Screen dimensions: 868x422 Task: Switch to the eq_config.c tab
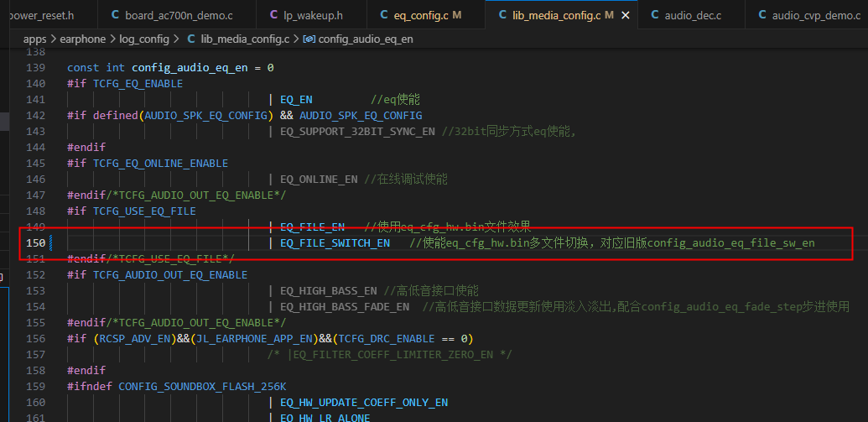(x=426, y=15)
